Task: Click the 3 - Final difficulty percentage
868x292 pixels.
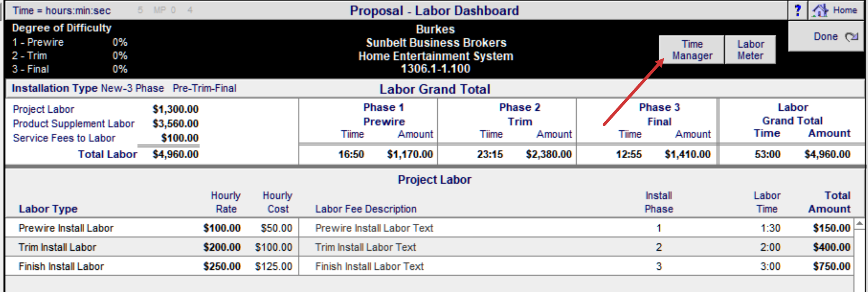Action: click(x=120, y=69)
